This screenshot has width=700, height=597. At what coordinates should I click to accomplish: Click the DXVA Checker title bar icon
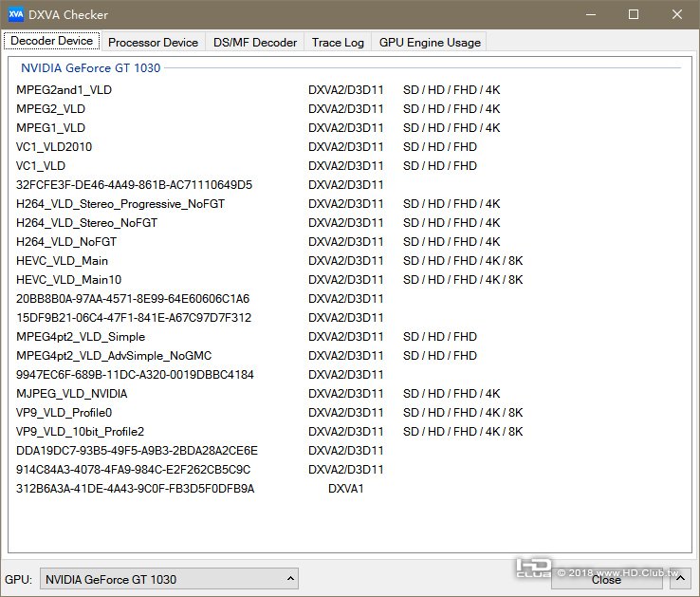tap(15, 14)
